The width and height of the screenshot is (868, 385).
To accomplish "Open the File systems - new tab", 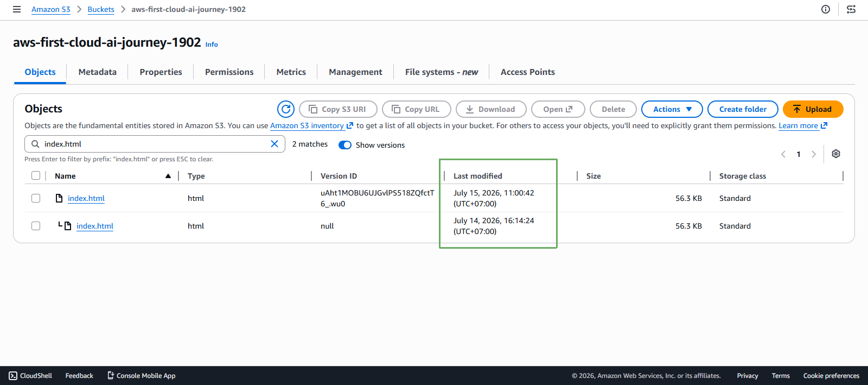I will pyautogui.click(x=442, y=72).
